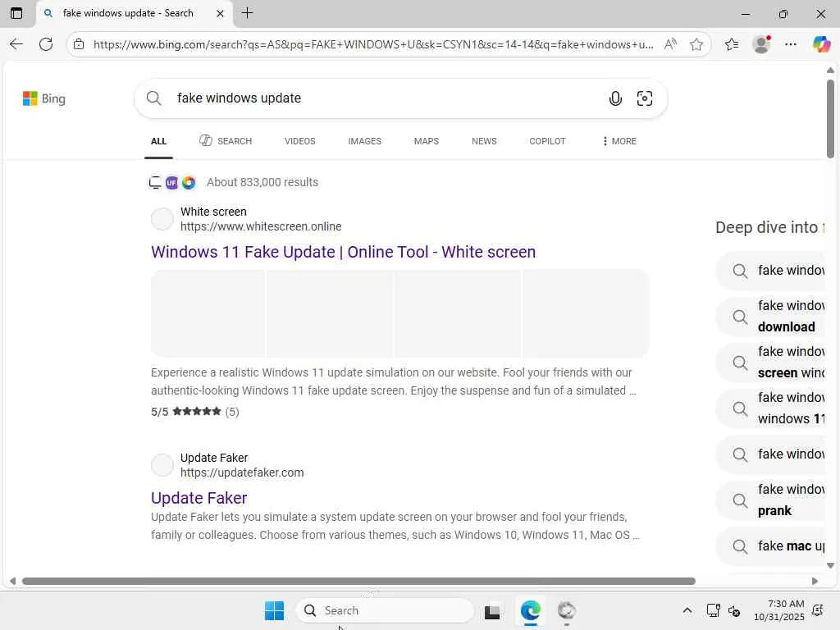Open first thumbnail under White screen result
Screen dimensions: 840x630
[208, 313]
